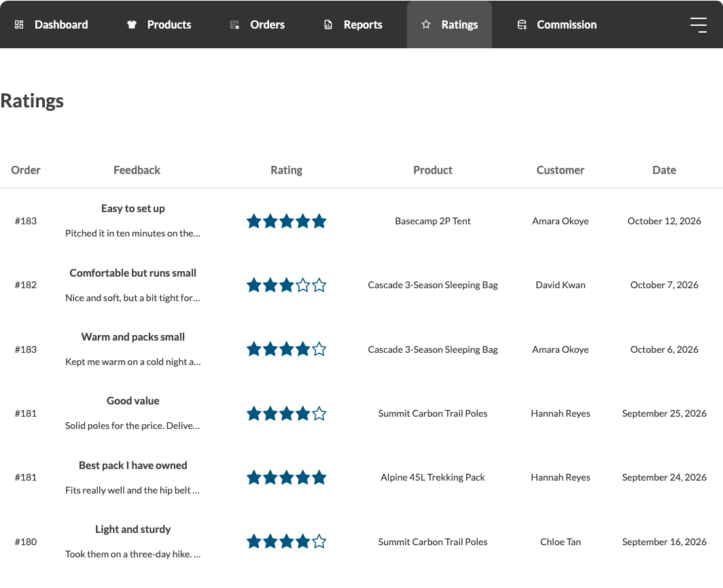Click Cascade 3-Season Sleeping Bag in David Kwan row
This screenshot has width=723, height=588.
click(x=432, y=285)
